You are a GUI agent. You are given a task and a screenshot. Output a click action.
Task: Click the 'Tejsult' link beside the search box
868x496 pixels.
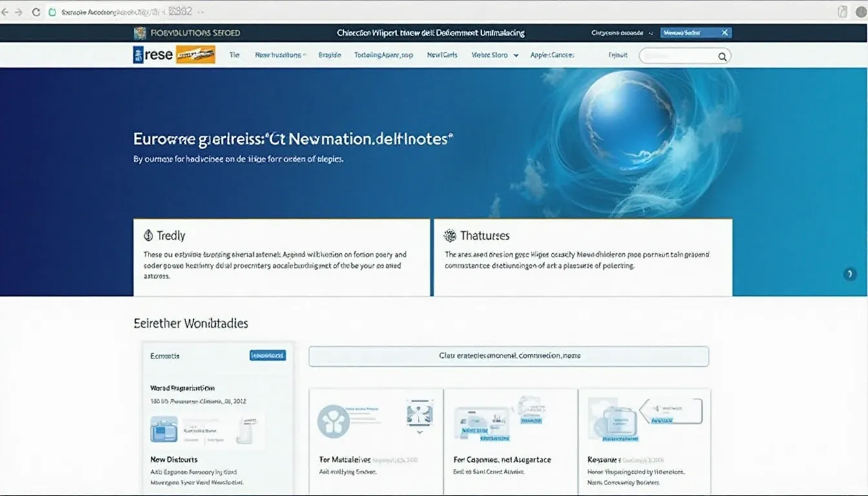point(618,56)
